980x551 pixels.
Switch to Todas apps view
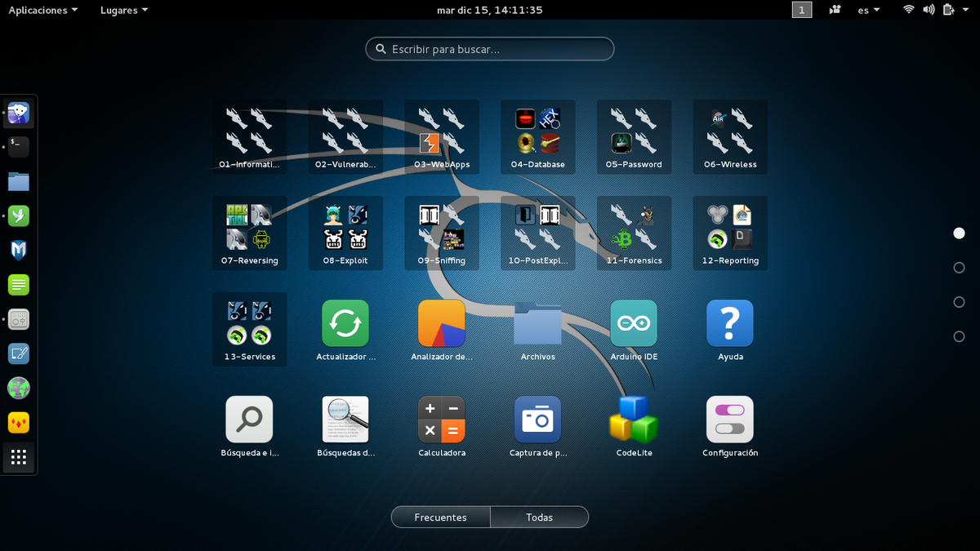(x=539, y=518)
